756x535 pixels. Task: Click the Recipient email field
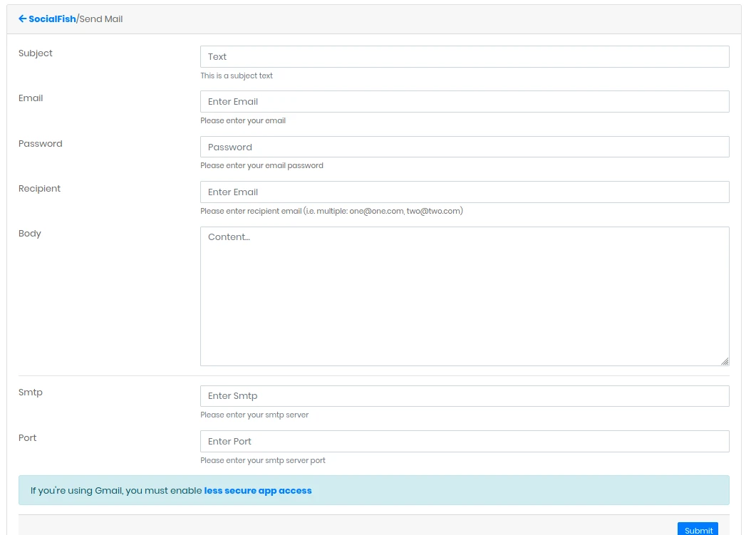463,192
